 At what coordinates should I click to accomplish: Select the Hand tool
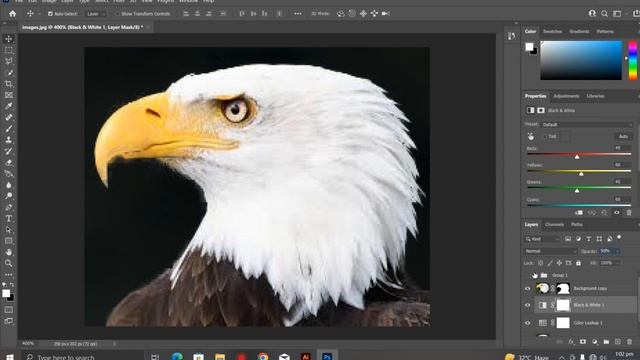point(9,252)
